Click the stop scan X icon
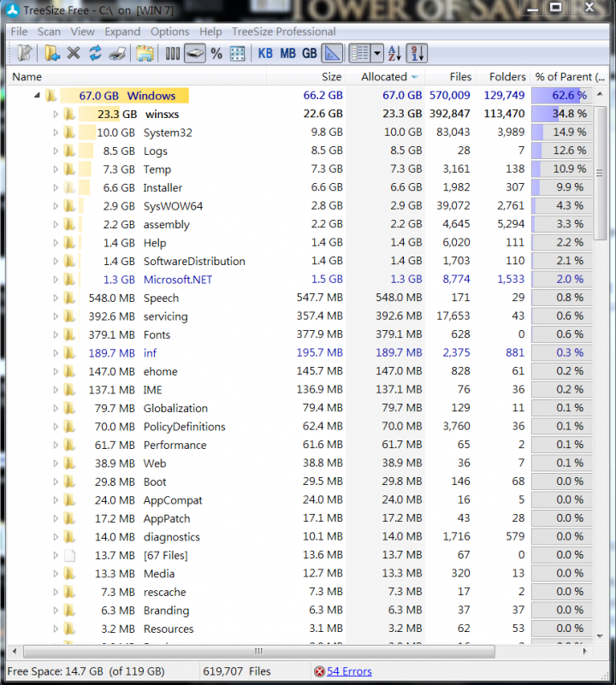Screen dimensions: 616x685 tap(74, 53)
